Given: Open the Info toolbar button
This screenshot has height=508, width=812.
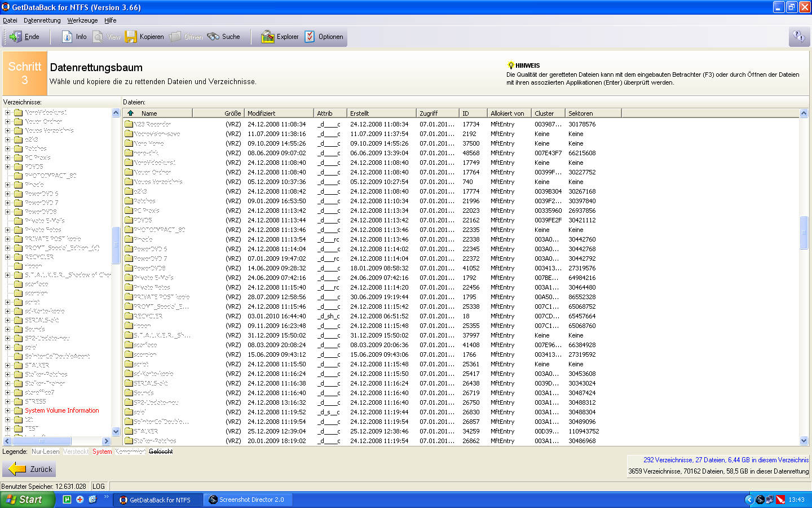Looking at the screenshot, I should 74,37.
